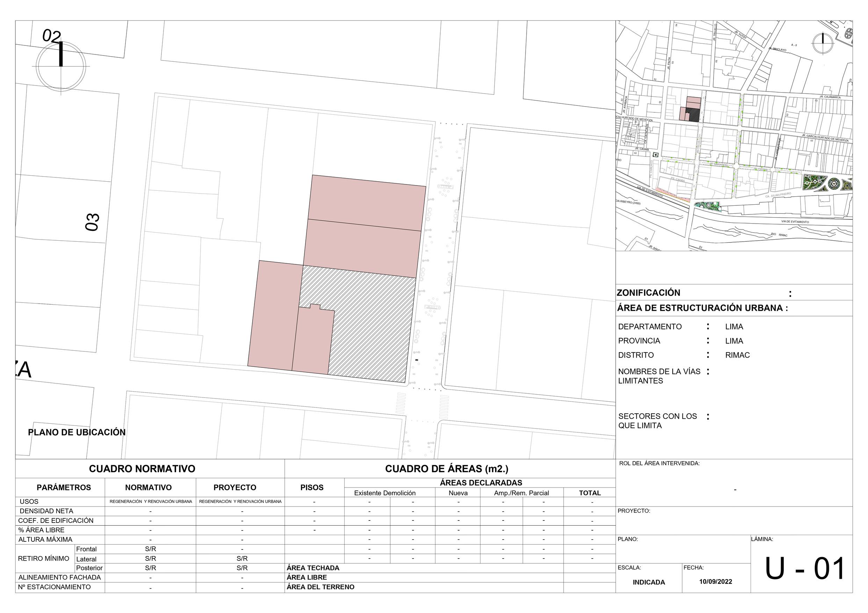
Task: Click the crosswalk stripes at street intersection
Action: [x=401, y=403]
